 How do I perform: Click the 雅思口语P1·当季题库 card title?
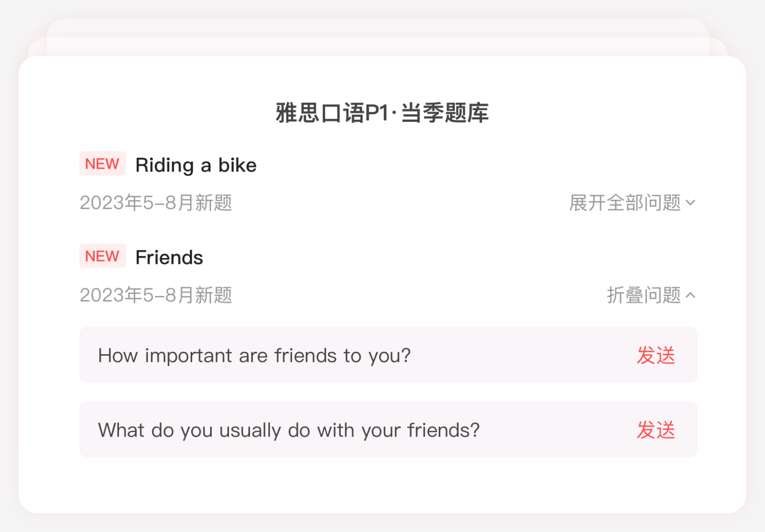click(x=382, y=113)
